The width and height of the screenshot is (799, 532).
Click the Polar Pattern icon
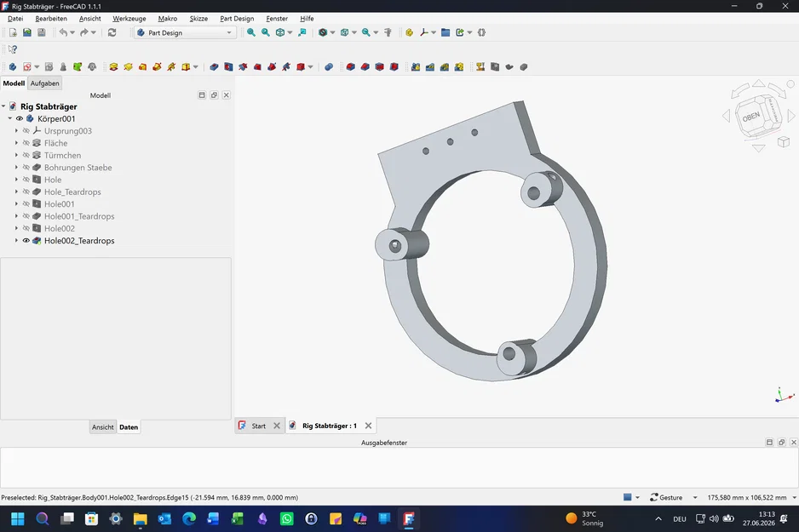[445, 66]
